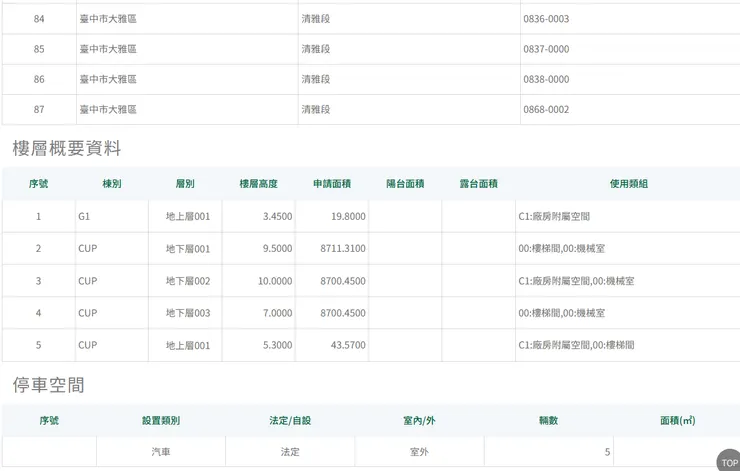
Task: Click the 棟別 column header
Action: tap(112, 184)
